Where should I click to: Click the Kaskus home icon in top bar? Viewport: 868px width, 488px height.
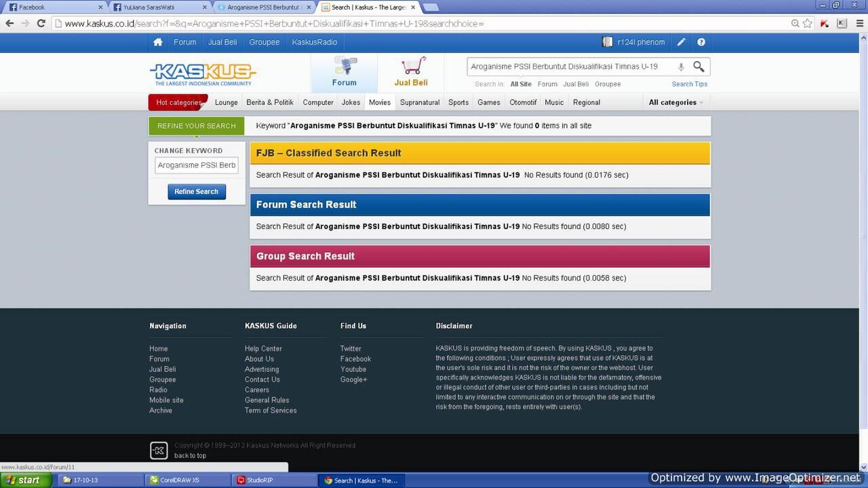point(157,42)
